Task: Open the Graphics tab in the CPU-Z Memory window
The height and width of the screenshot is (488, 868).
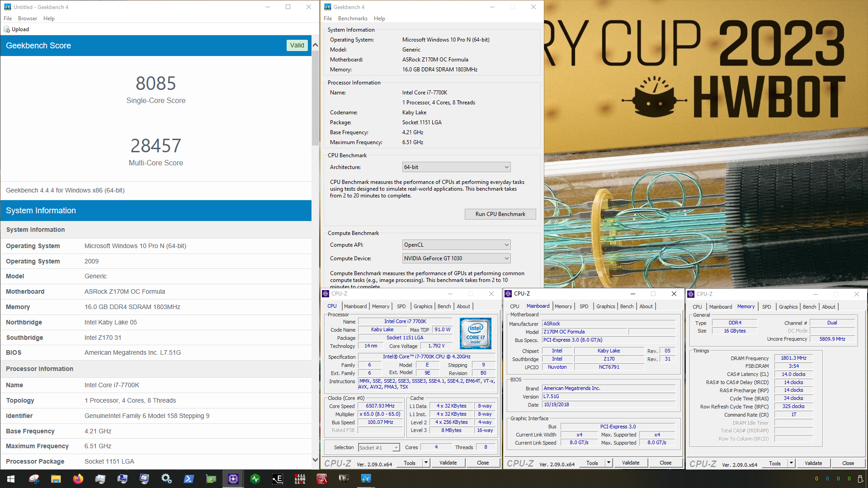Action: [x=788, y=307]
